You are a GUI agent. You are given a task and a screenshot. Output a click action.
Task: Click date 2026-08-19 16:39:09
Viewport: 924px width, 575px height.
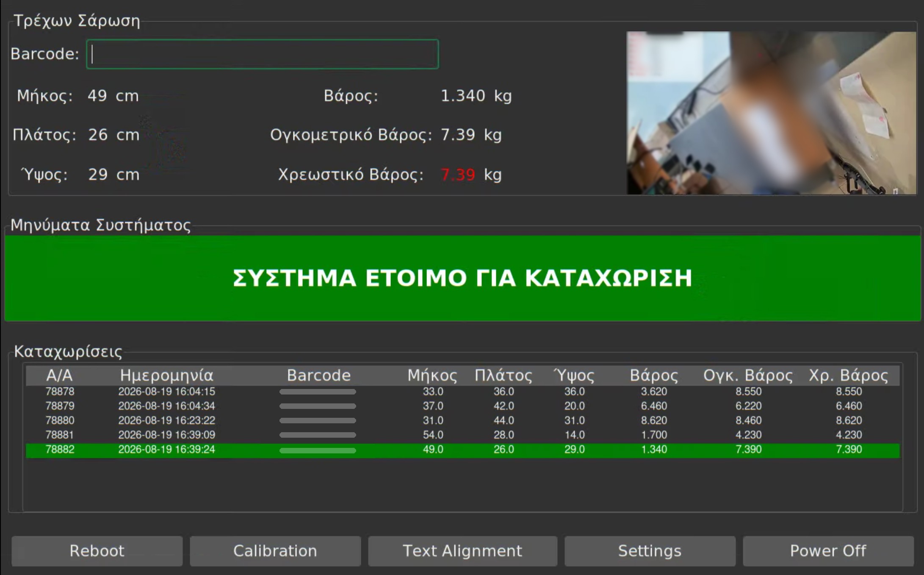tap(167, 435)
